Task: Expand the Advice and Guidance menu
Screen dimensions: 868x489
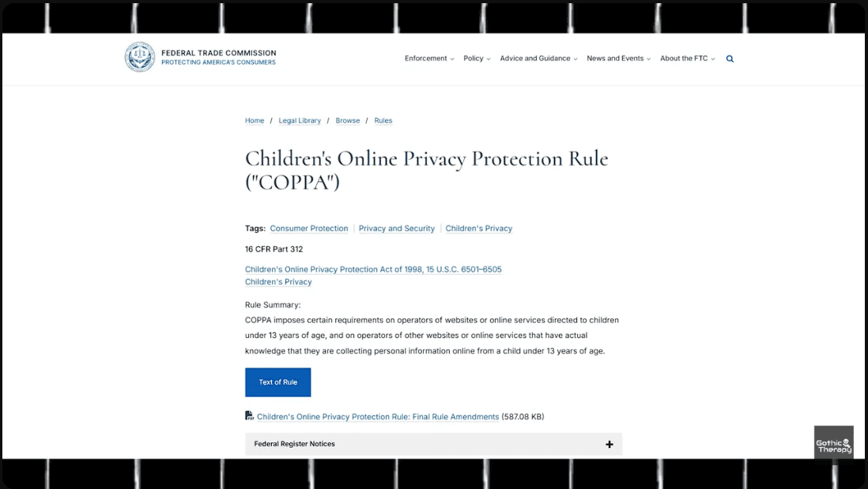Action: click(538, 59)
